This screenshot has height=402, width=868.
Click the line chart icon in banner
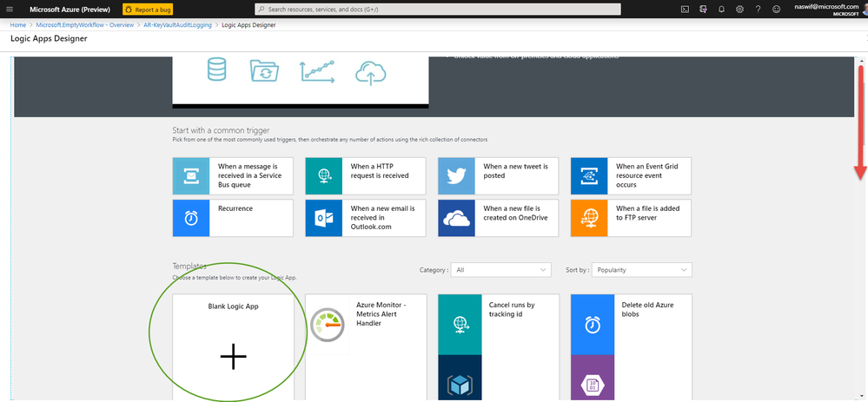pos(317,71)
